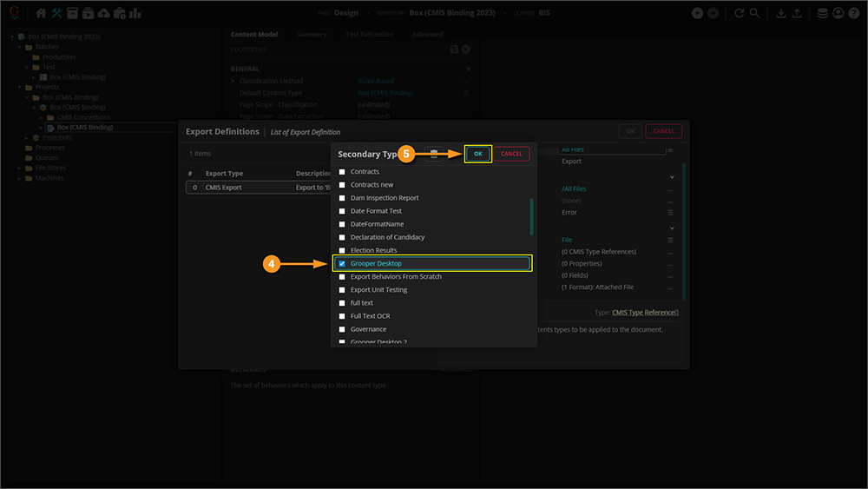Viewport: 868px width, 489px height.
Task: Click the help question mark icon
Action: [852, 13]
